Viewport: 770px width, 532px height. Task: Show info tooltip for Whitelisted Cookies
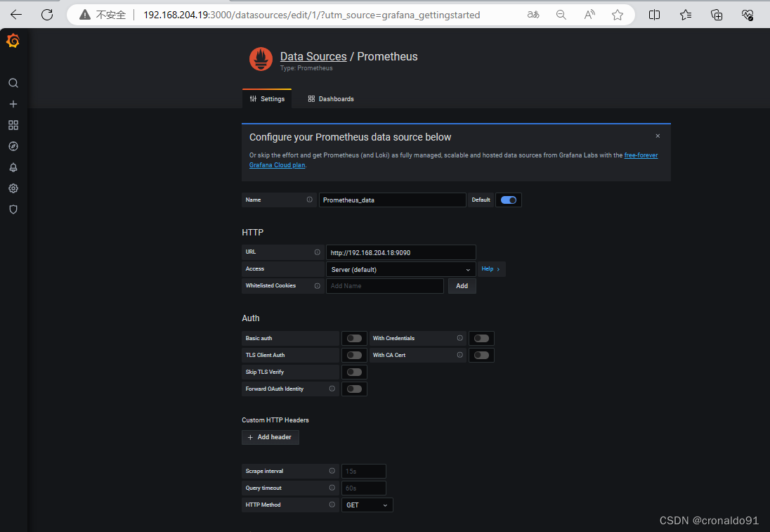318,285
